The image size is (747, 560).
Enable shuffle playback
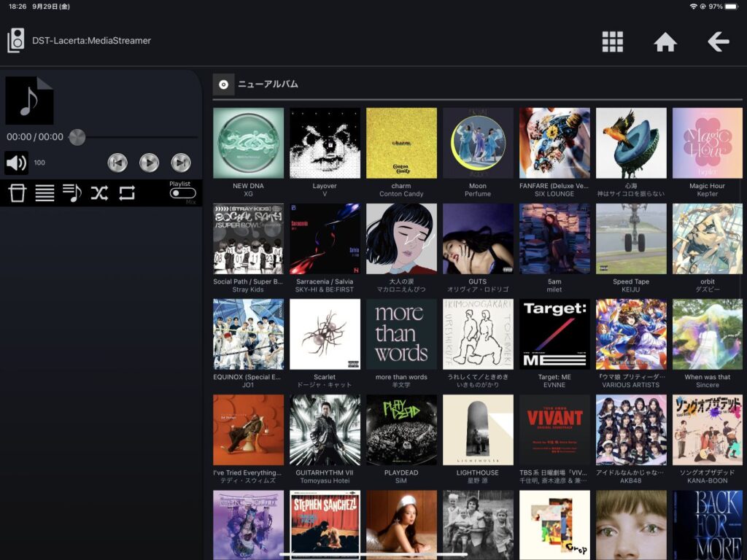click(x=98, y=193)
